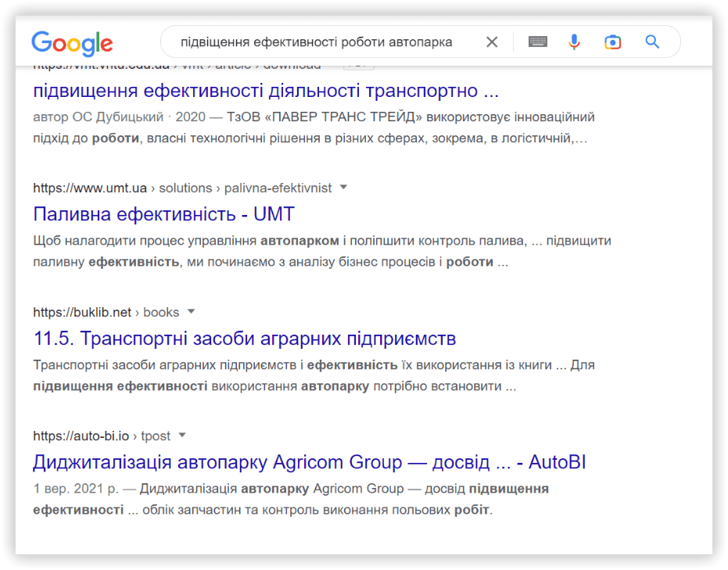The height and width of the screenshot is (570, 728).
Task: Expand dropdown arrow next to buklib.net URL
Action: coord(191,311)
